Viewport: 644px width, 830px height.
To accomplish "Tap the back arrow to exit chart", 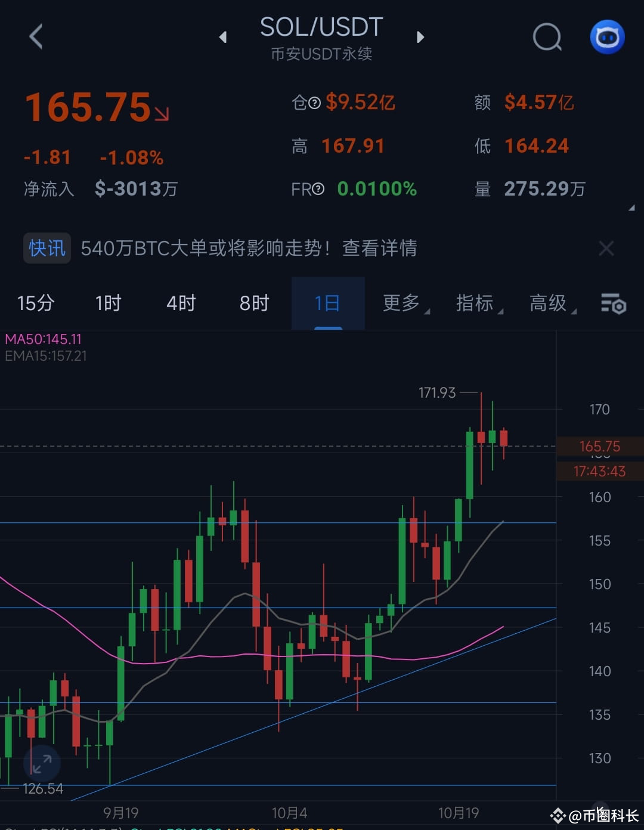I will 36,37.
